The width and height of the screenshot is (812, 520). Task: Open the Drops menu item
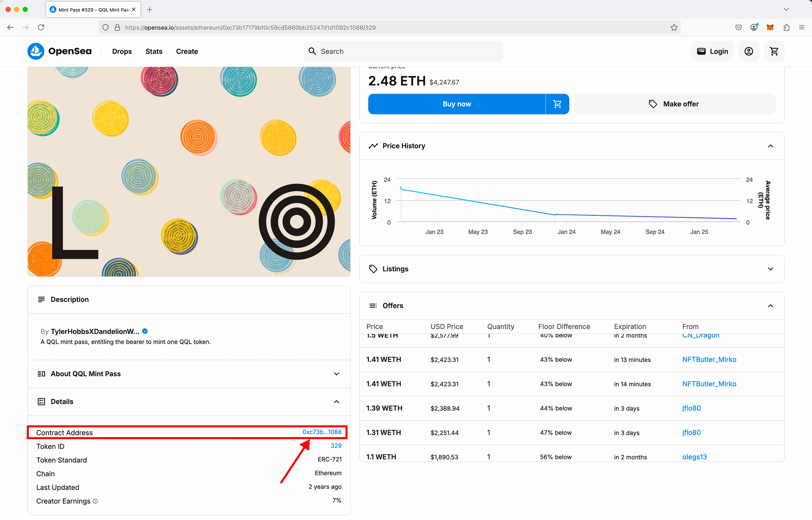coord(122,51)
